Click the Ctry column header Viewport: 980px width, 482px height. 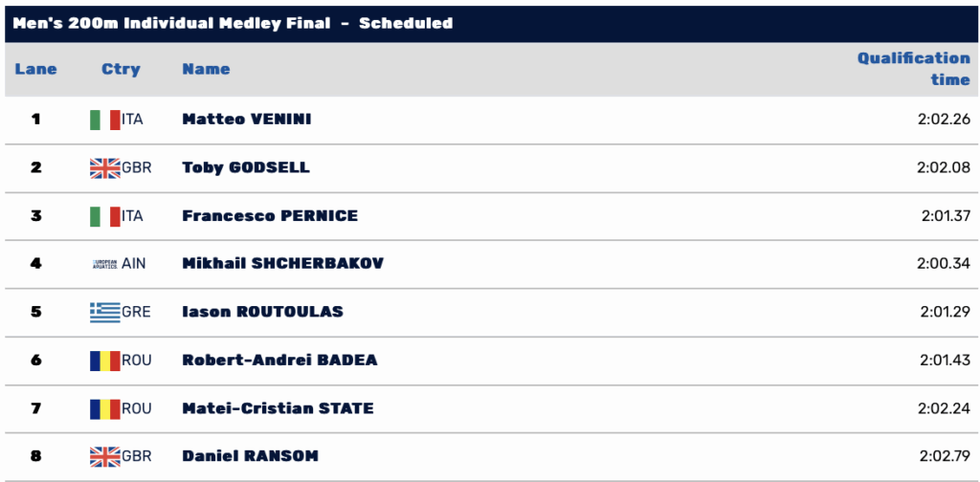pyautogui.click(x=121, y=69)
